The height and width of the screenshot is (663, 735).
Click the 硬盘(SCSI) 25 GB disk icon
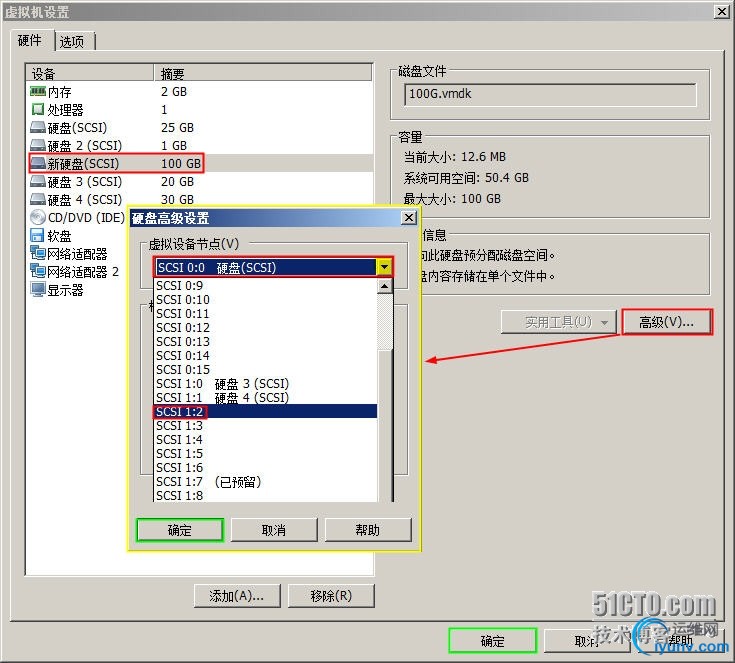pos(38,128)
